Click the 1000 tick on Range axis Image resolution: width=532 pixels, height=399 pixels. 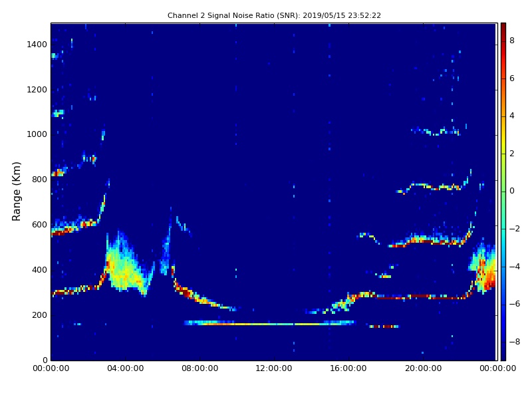(x=37, y=134)
